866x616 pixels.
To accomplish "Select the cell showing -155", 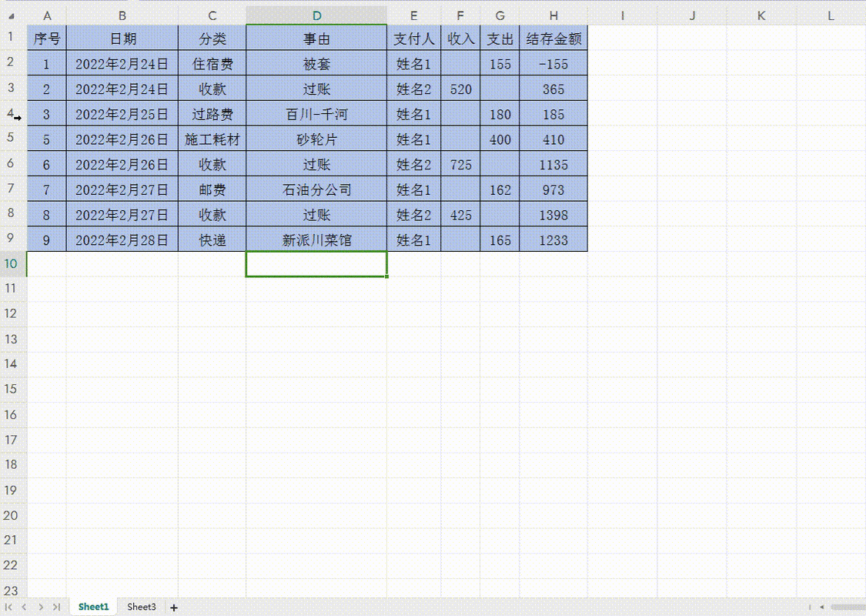I will (x=553, y=64).
